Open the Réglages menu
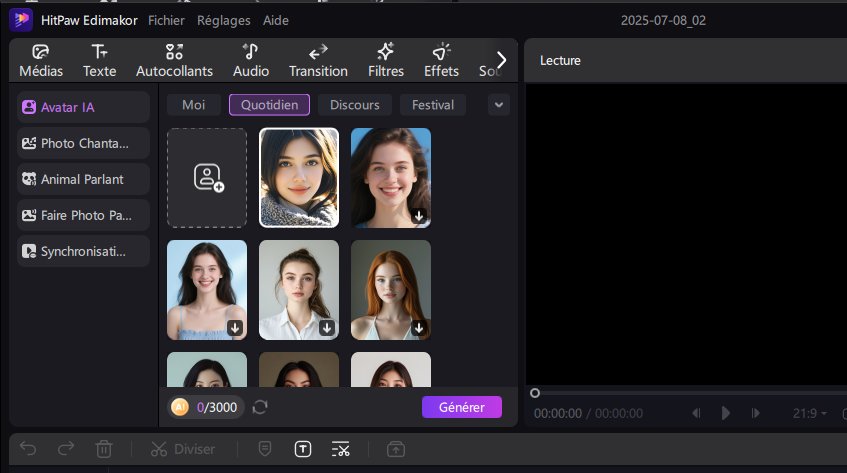This screenshot has width=847, height=473. point(224,21)
